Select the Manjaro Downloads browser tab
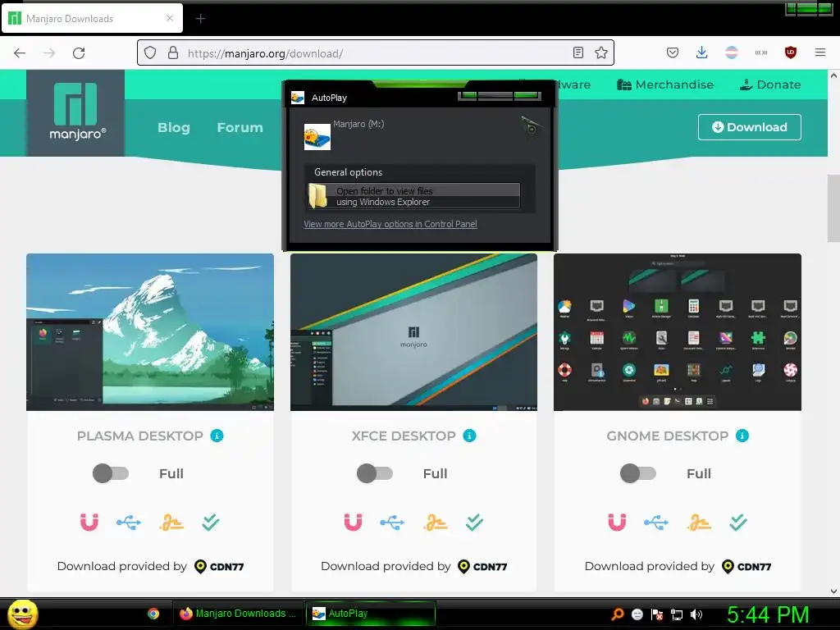Screen dimensions: 840x630 (x=92, y=19)
